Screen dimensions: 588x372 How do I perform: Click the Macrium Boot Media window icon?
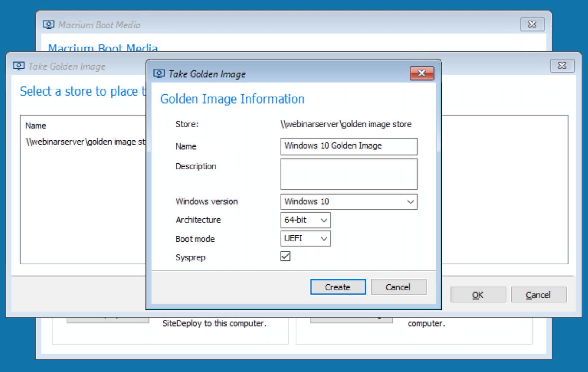pos(48,25)
